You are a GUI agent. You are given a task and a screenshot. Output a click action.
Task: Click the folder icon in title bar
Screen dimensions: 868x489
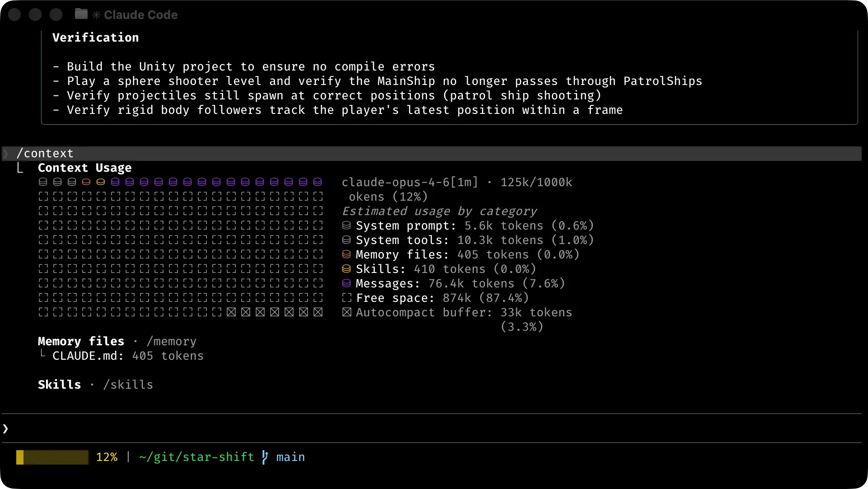81,14
